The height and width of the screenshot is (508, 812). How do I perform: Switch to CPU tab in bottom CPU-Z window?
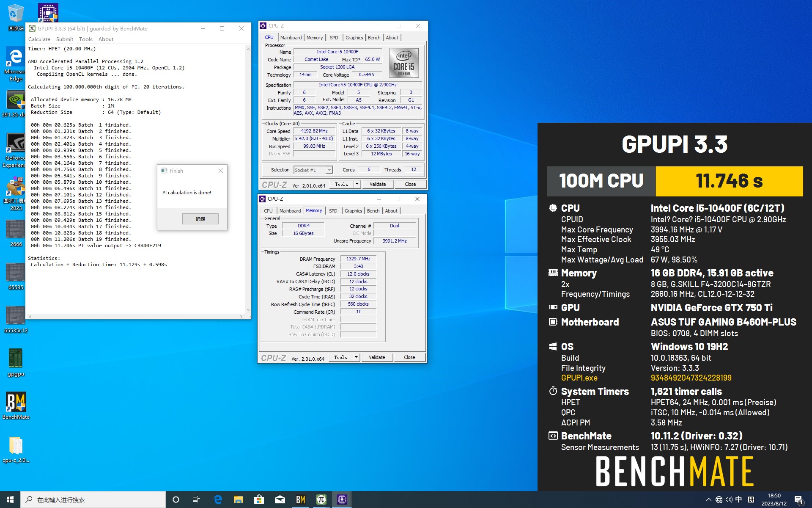269,211
